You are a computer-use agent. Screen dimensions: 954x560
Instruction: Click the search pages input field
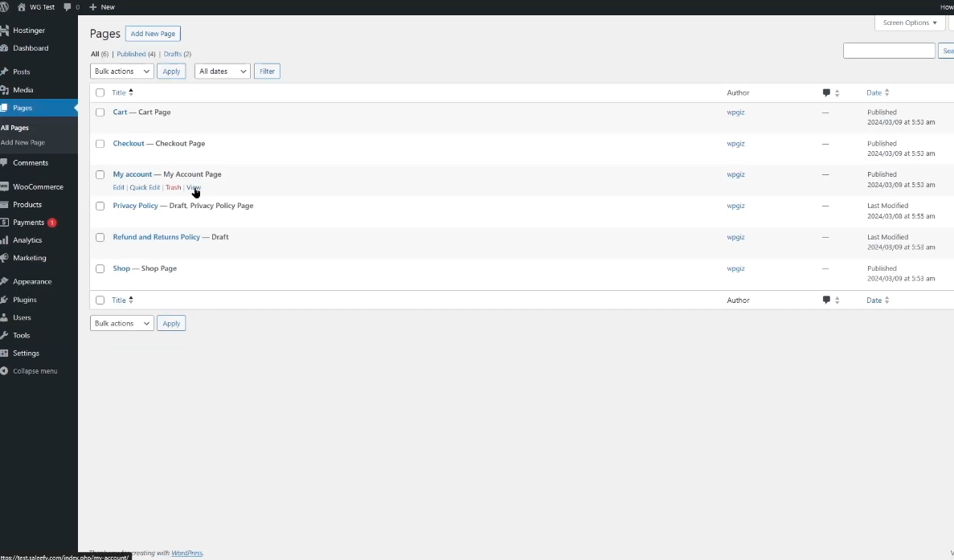click(x=889, y=51)
